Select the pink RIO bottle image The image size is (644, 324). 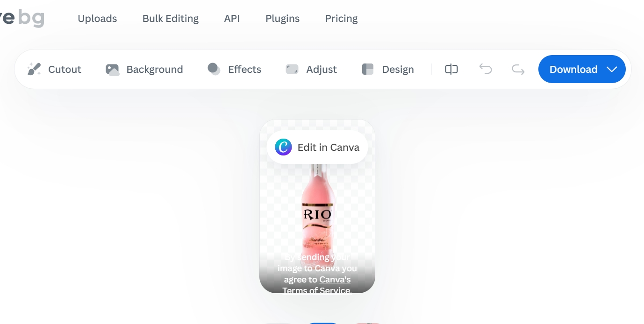click(317, 210)
